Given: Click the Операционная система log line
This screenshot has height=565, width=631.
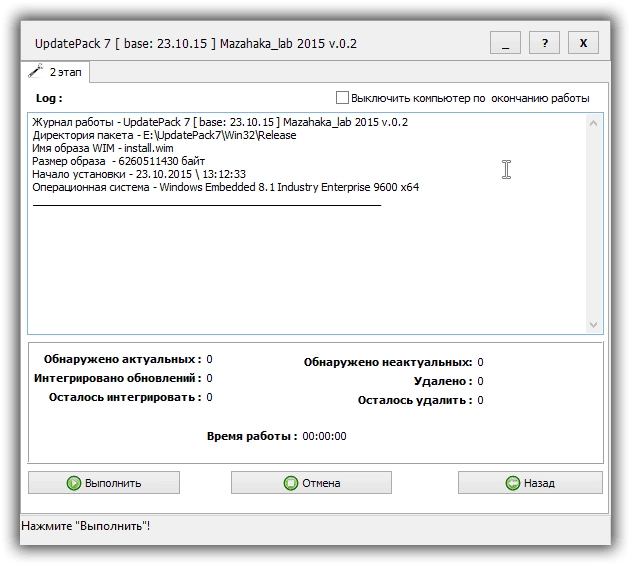Looking at the screenshot, I should (226, 188).
